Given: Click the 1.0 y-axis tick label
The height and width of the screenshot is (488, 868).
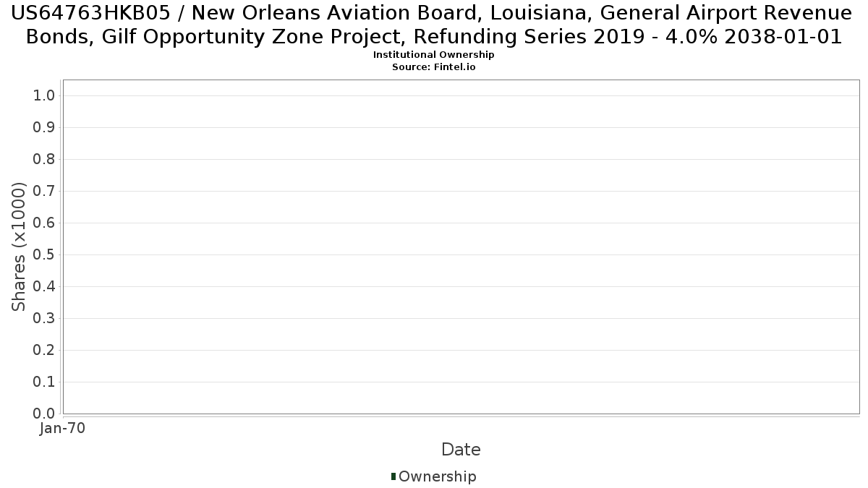Looking at the screenshot, I should point(44,96).
